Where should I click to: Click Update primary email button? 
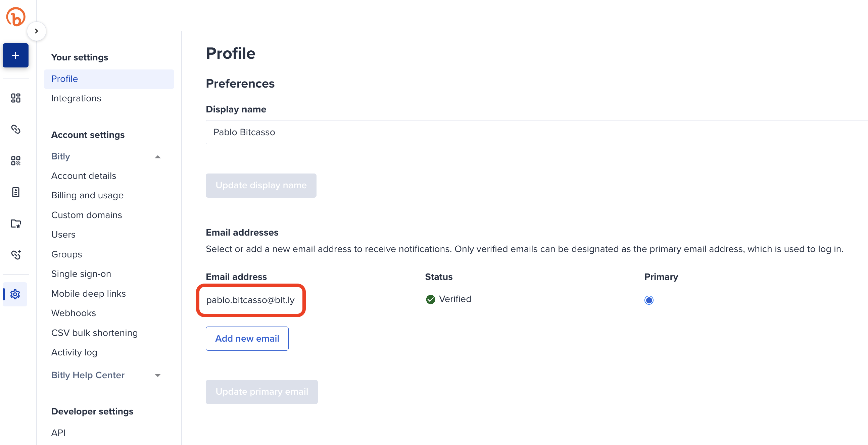click(x=262, y=392)
